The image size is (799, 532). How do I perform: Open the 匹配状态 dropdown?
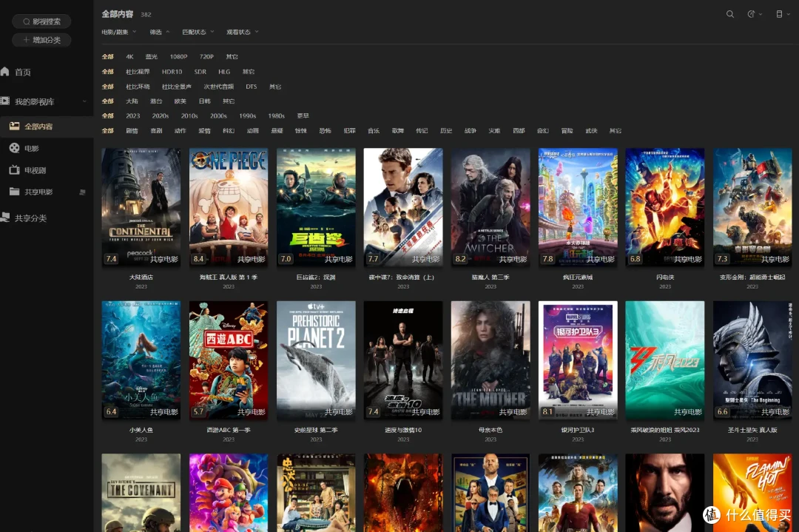click(x=198, y=32)
